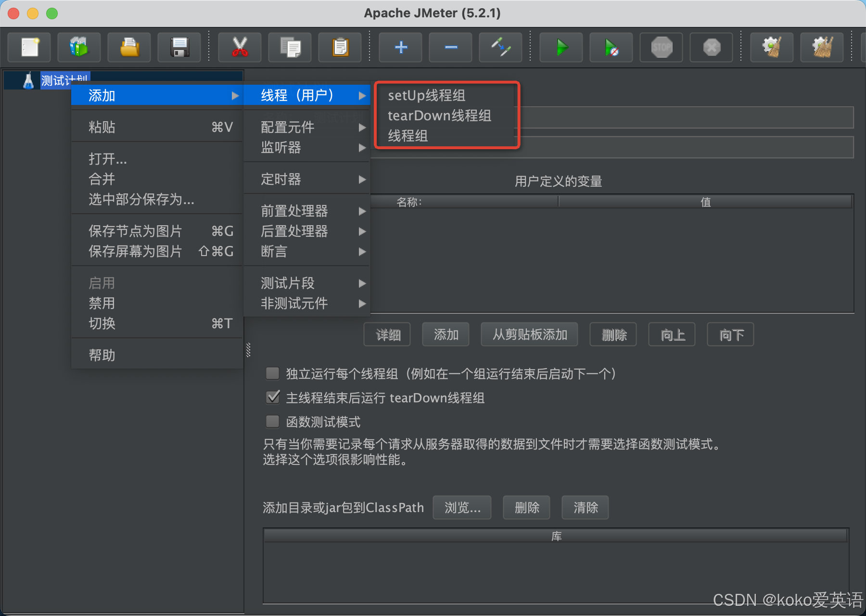Select 粘贴 in context menu
Image resolution: width=866 pixels, height=616 pixels.
pyautogui.click(x=157, y=127)
